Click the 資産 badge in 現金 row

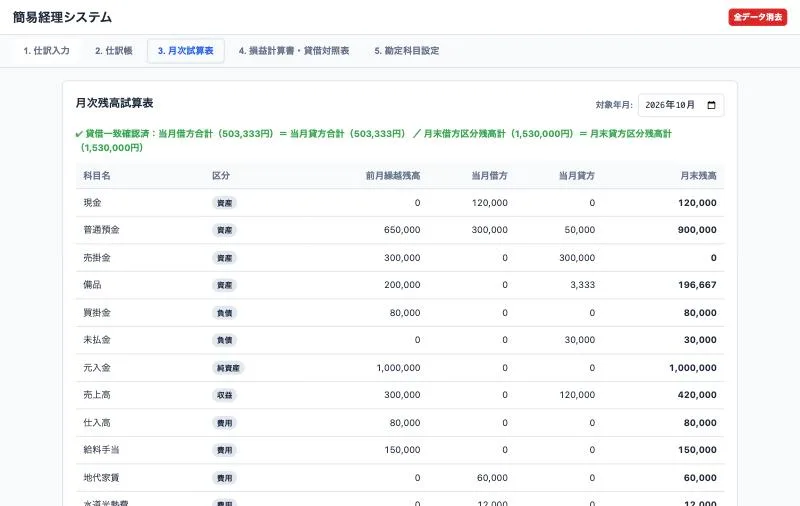pos(224,203)
